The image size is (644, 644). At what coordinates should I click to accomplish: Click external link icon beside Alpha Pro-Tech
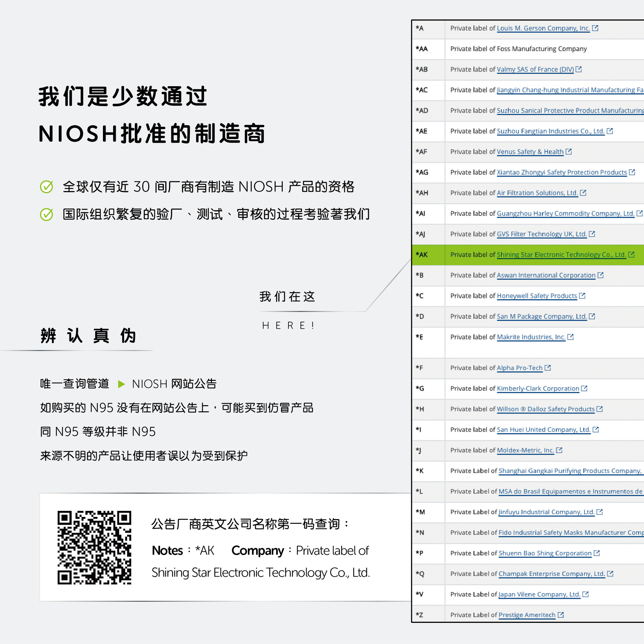click(547, 368)
